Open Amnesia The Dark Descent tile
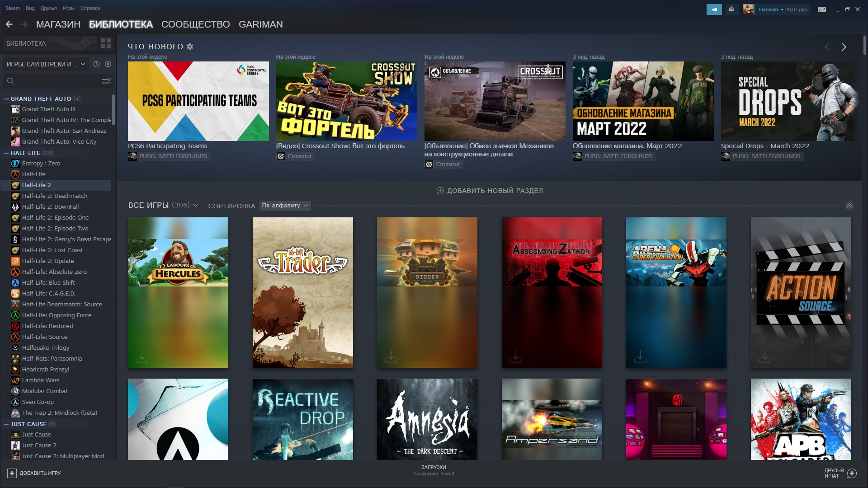 click(427, 419)
